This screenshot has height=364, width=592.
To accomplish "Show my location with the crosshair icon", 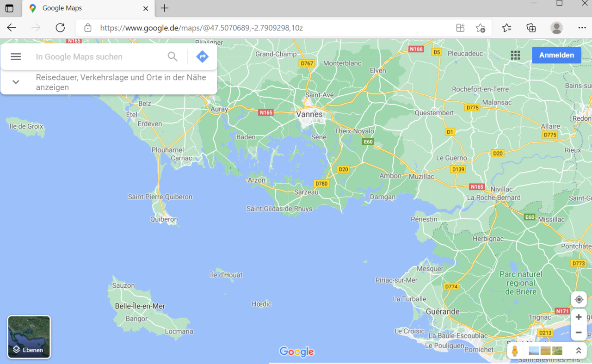I will 579,299.
